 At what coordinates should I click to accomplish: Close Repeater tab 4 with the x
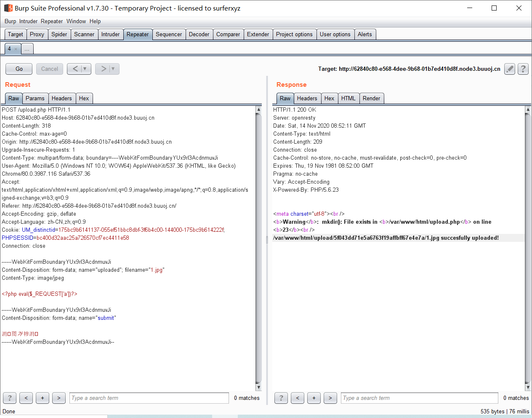coord(16,49)
